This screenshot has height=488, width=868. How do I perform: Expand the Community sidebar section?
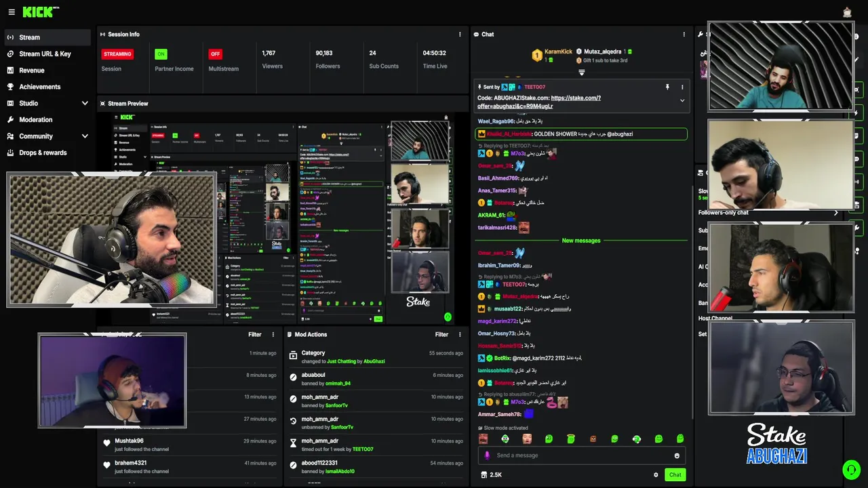tap(85, 136)
